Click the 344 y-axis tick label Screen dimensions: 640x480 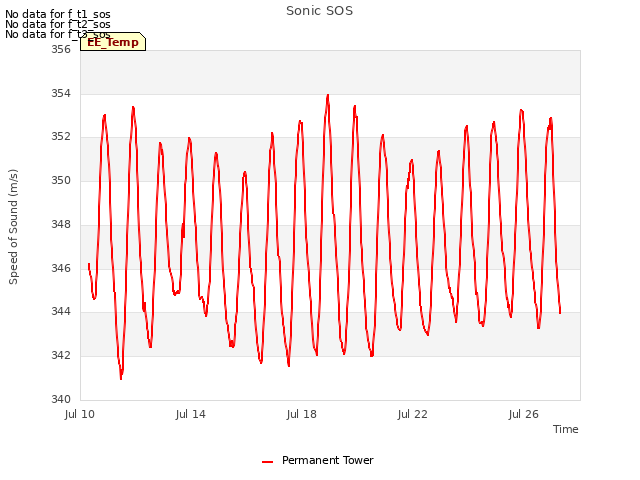(x=61, y=311)
